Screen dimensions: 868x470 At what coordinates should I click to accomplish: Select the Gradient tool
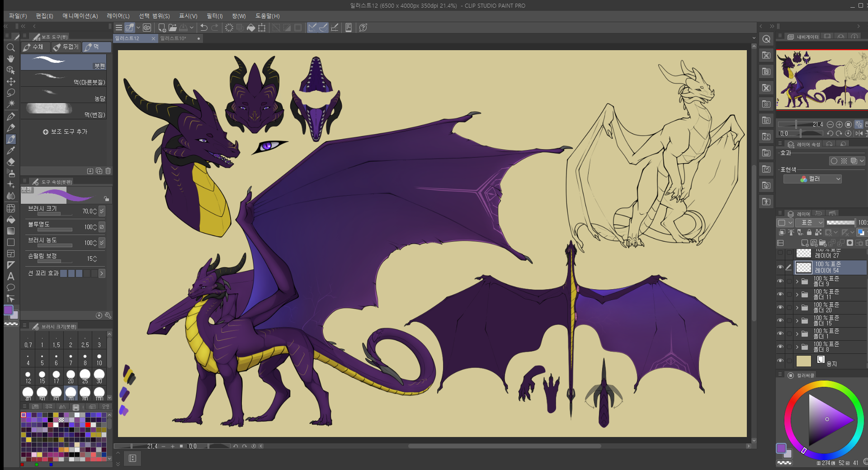(11, 231)
